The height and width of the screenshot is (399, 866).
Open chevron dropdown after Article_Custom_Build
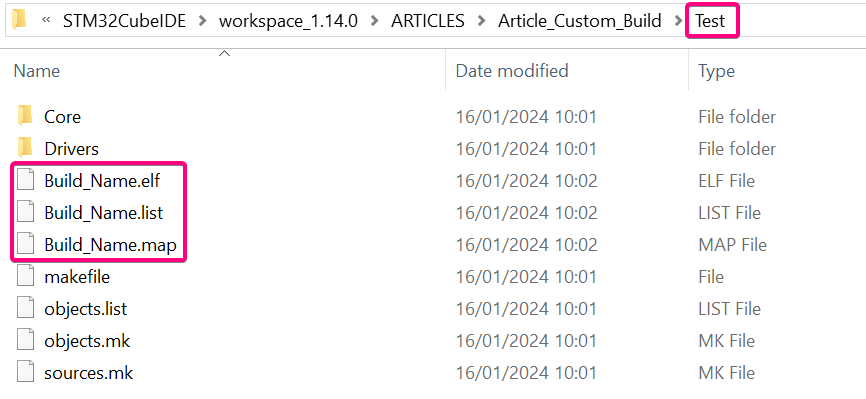click(x=678, y=21)
